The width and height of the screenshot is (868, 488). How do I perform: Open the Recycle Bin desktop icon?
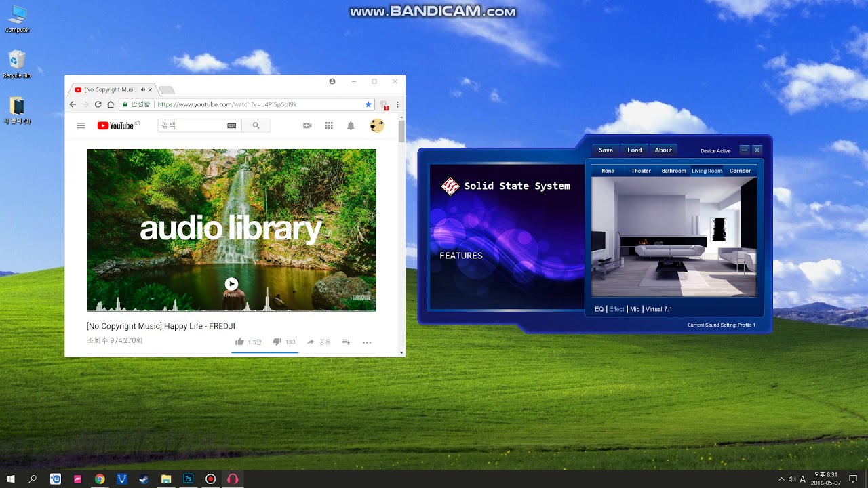(17, 64)
